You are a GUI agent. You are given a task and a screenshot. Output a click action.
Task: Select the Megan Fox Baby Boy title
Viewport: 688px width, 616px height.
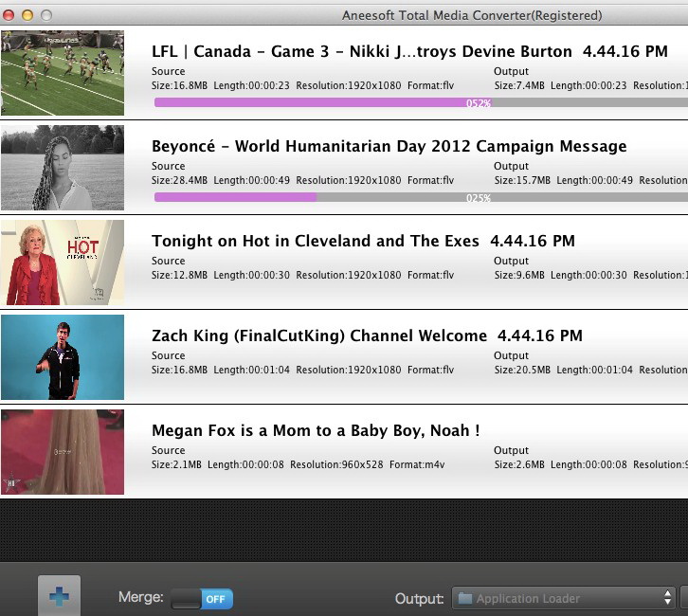[x=316, y=430]
